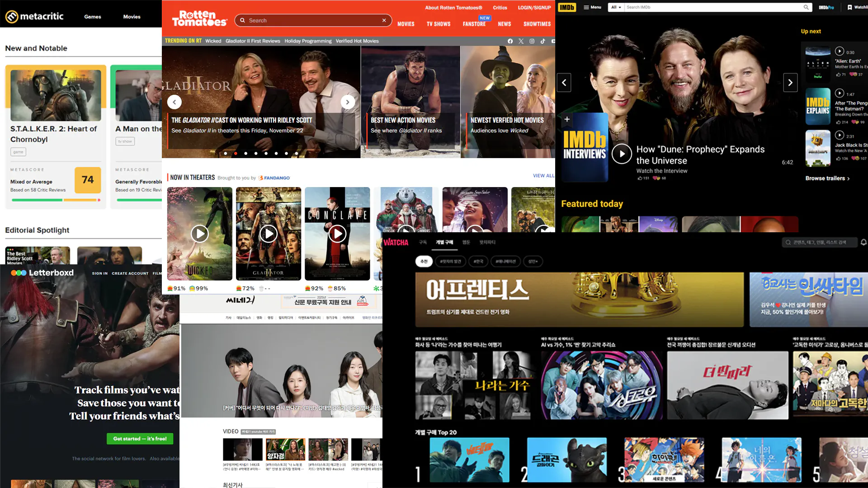Viewport: 868px width, 488px height.
Task: Open the Fandango logo link
Action: point(274,178)
